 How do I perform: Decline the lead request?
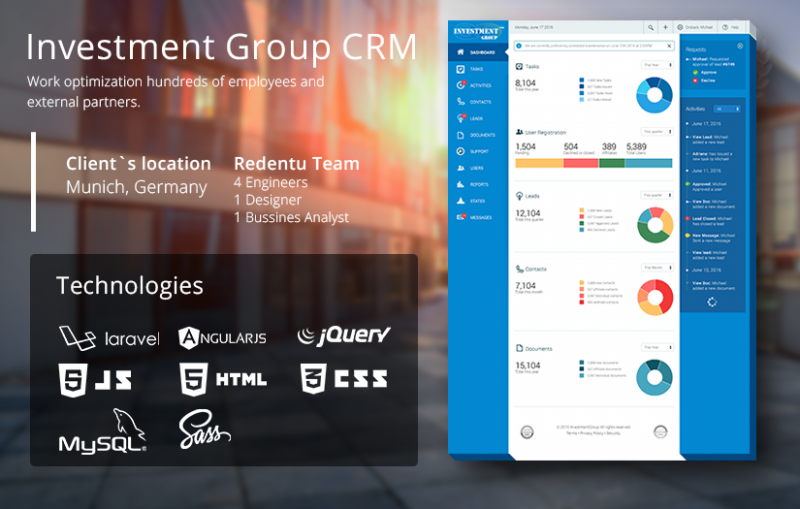tap(704, 81)
